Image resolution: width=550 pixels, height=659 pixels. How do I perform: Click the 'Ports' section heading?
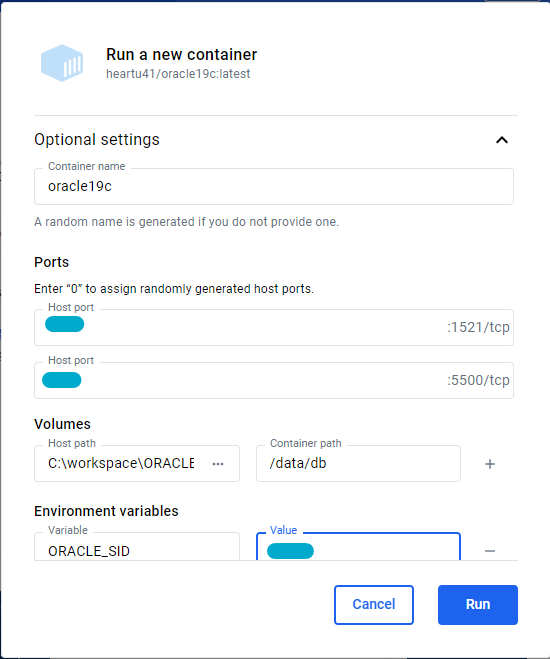coord(51,262)
